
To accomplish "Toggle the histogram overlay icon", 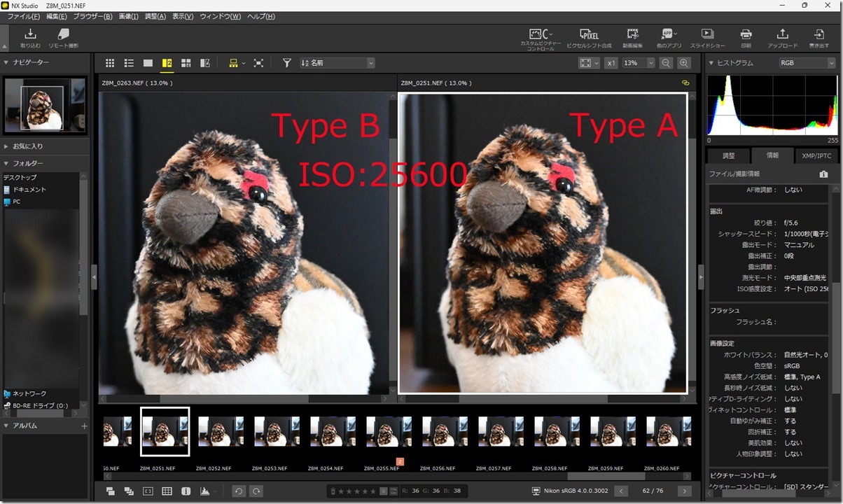I will (x=206, y=491).
